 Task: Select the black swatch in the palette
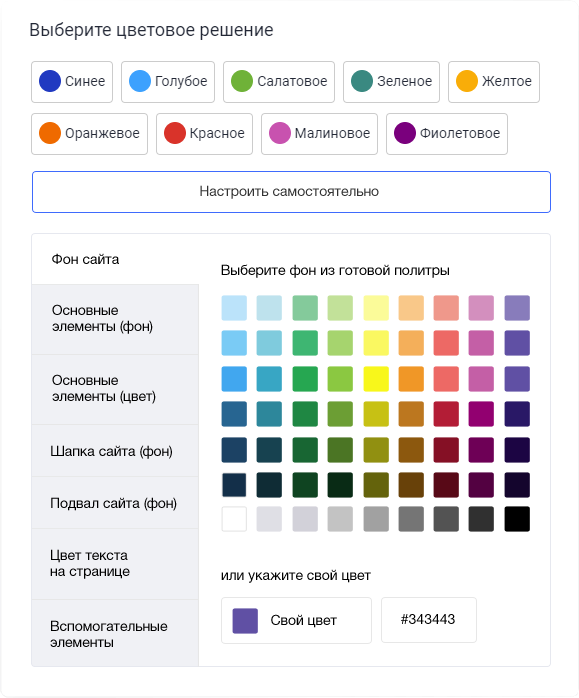517,519
